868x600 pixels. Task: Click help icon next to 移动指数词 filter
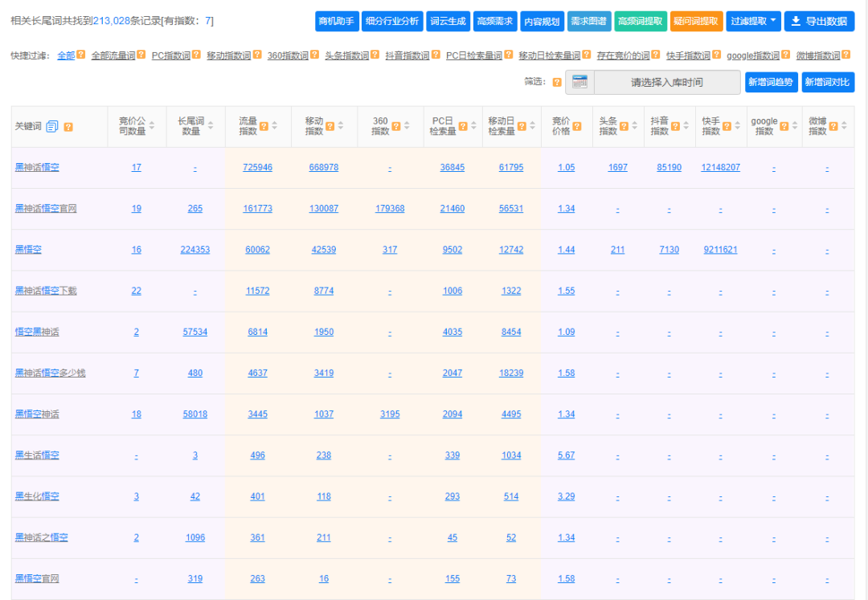coord(257,55)
